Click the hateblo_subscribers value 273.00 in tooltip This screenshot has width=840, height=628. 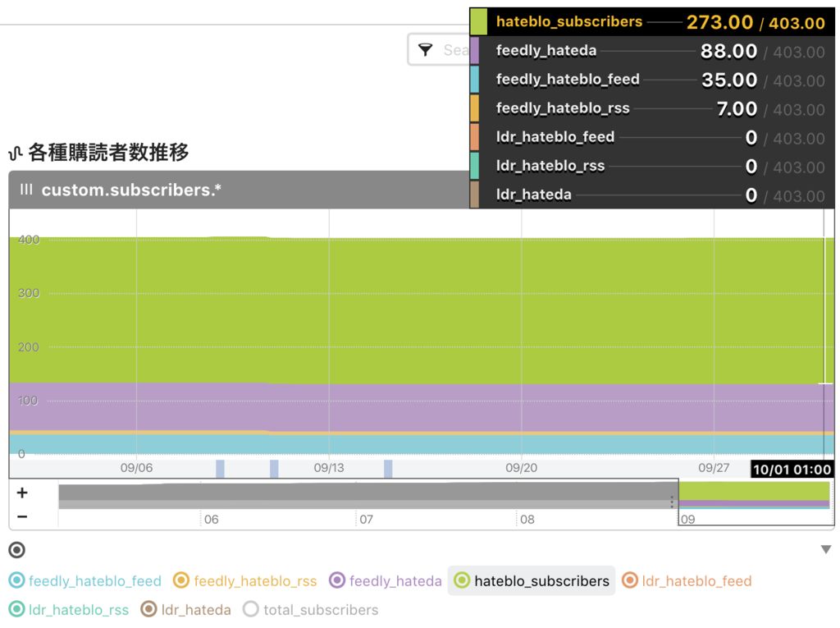point(719,22)
